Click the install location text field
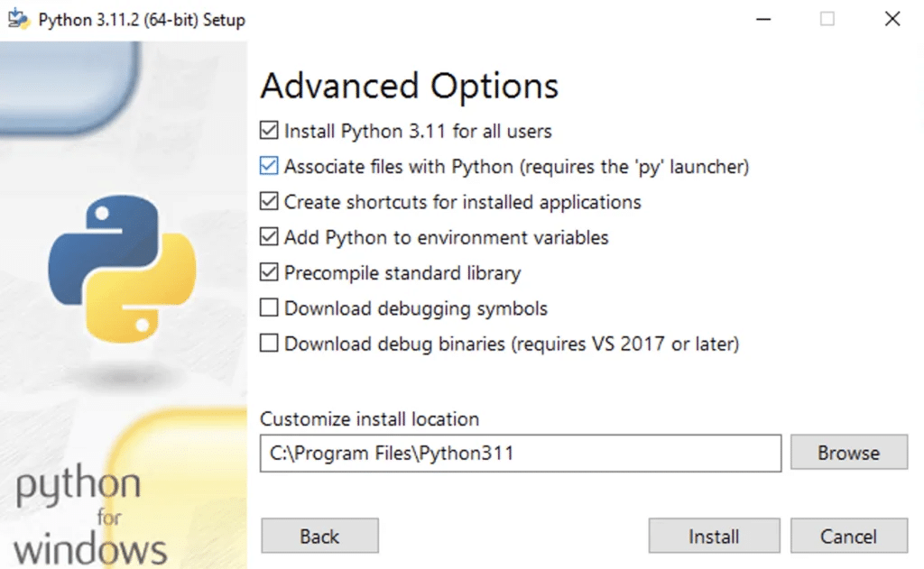 click(x=520, y=453)
